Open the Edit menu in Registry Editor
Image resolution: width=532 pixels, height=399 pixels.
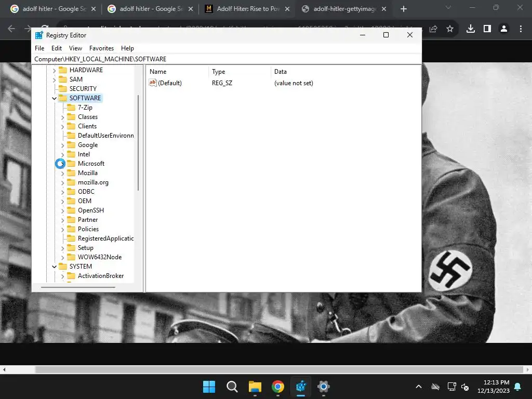pyautogui.click(x=56, y=48)
